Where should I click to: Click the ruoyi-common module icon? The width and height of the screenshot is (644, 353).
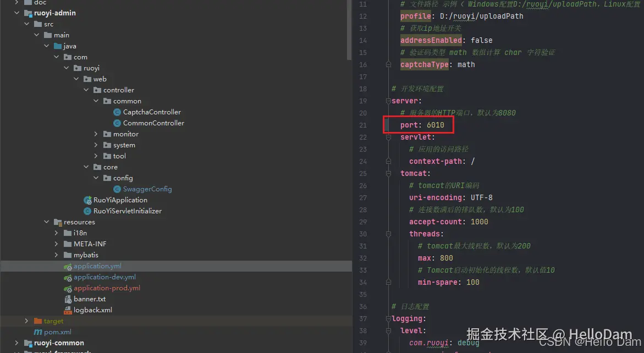click(28, 343)
